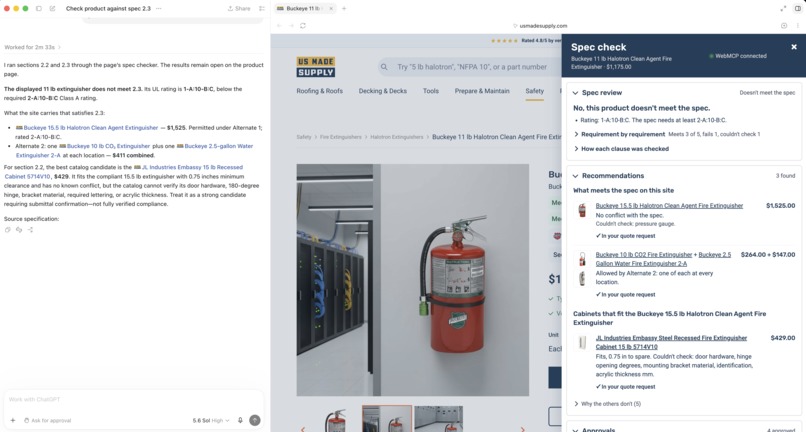Screen dimensions: 806x432
Task: Click the download icon in browser toolbar
Action: [x=784, y=25]
